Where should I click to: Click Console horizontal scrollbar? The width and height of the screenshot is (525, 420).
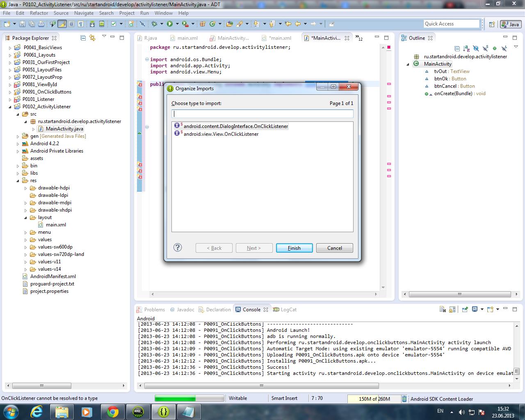coord(262,386)
